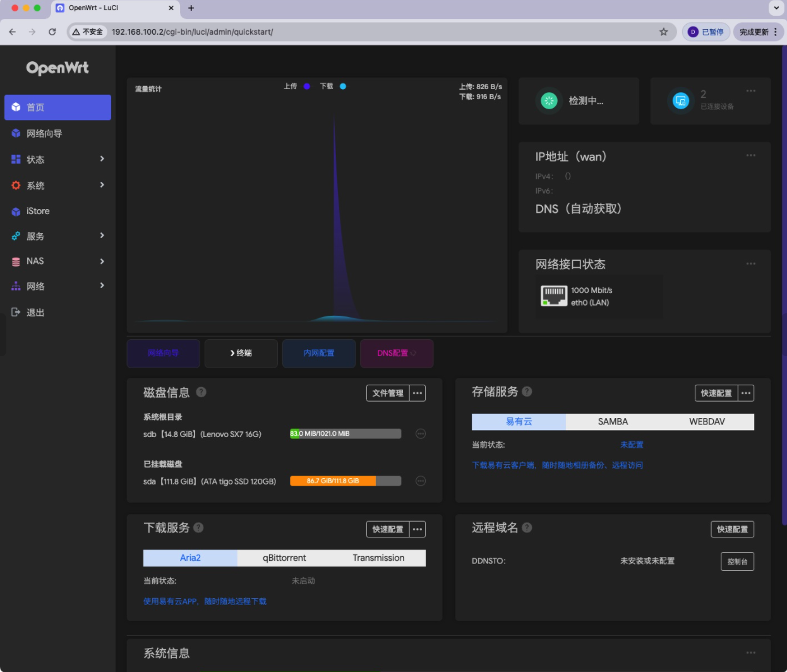Click the iStore sidebar icon

(x=16, y=212)
